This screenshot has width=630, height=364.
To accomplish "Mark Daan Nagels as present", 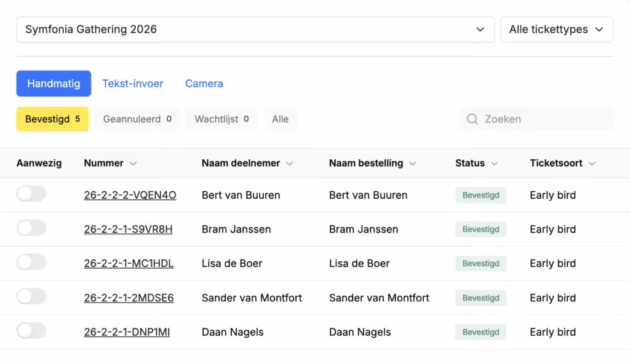I will [31, 331].
